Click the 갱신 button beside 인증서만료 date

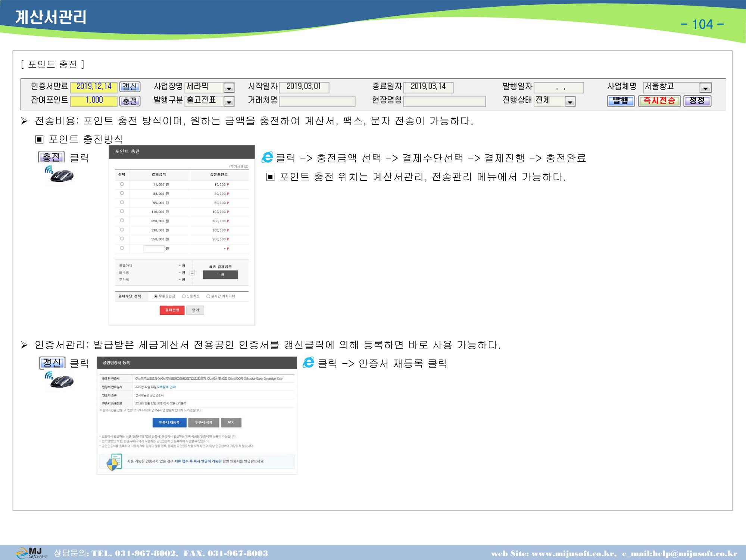click(x=130, y=87)
